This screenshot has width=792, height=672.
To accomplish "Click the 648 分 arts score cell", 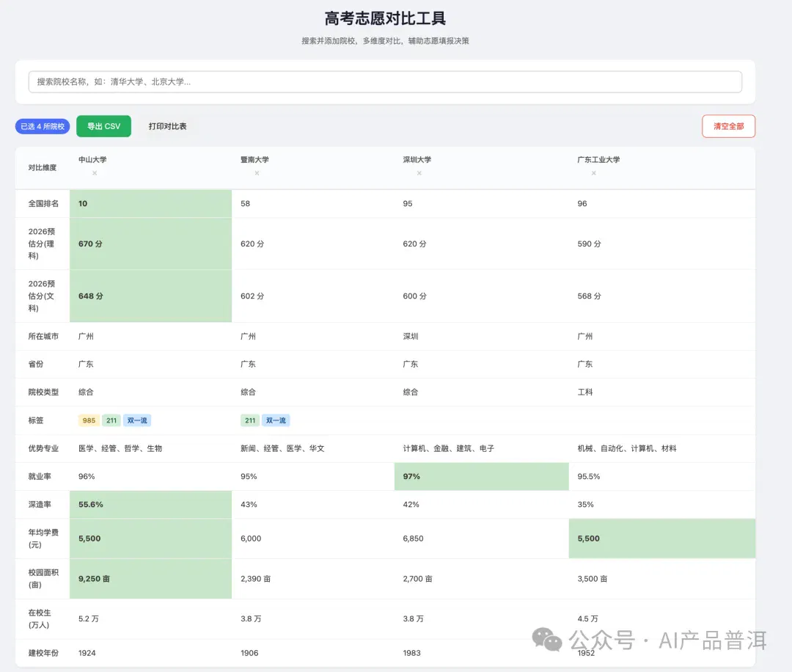I will [x=150, y=296].
